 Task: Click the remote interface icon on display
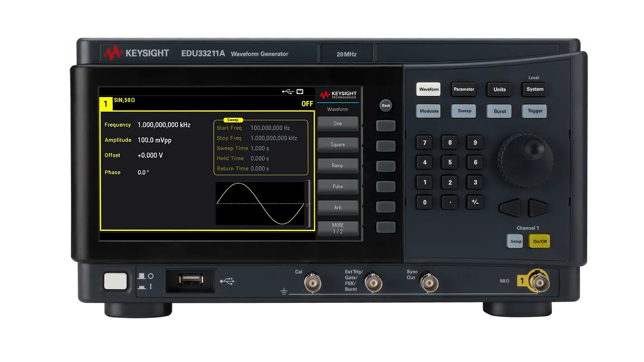pyautogui.click(x=300, y=92)
